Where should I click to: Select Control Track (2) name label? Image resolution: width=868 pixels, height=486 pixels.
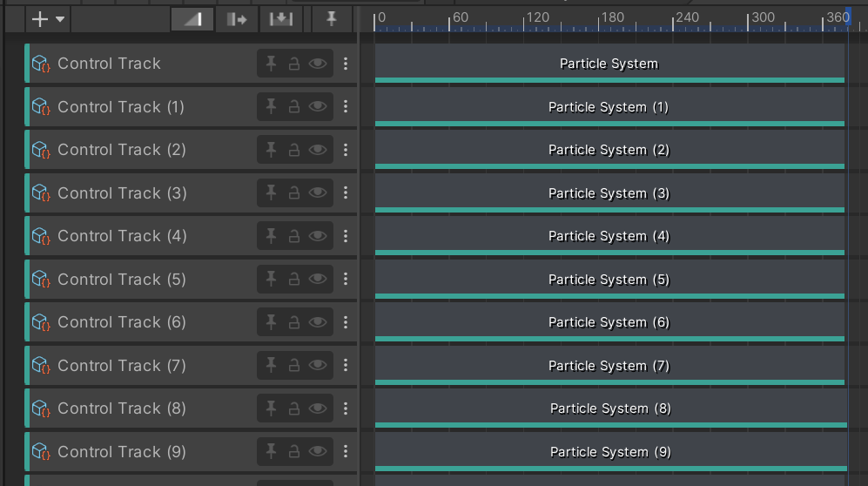(x=122, y=150)
